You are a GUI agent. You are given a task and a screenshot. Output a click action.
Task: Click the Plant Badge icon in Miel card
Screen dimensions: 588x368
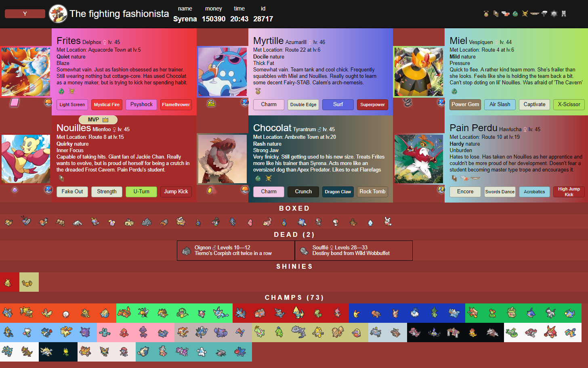[454, 92]
